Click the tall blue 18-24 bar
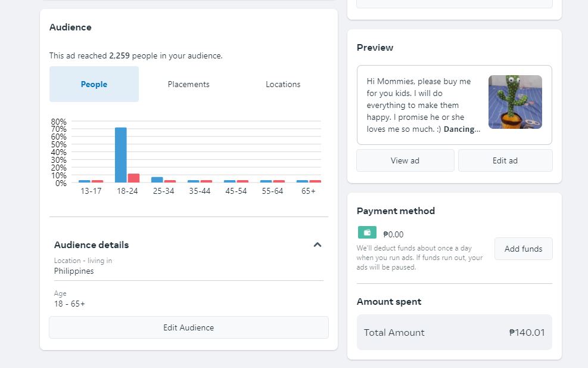Screen dimensions: 588x368 click(121, 154)
